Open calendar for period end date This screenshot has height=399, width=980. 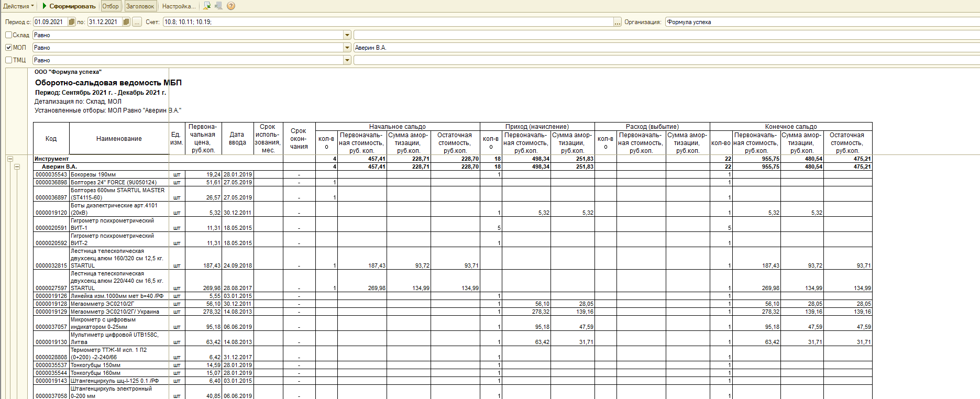(126, 22)
